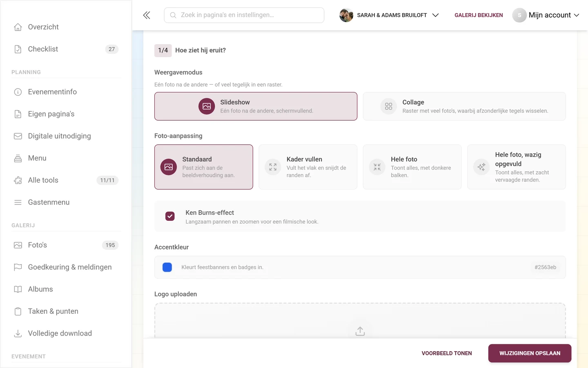The image size is (588, 368).
Task: Collapse the sidebar with the double-chevron icon
Action: point(147,15)
